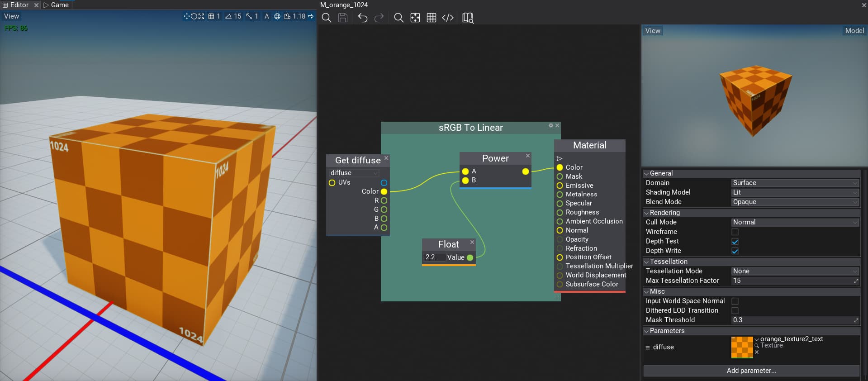
Task: Switch to the Game tab
Action: click(x=56, y=5)
